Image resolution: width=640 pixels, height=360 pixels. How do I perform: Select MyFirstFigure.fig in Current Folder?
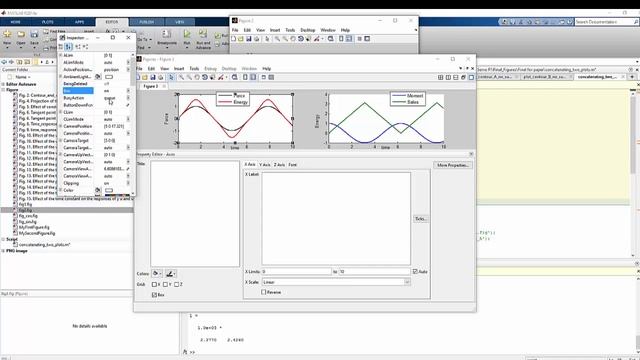(x=34, y=227)
